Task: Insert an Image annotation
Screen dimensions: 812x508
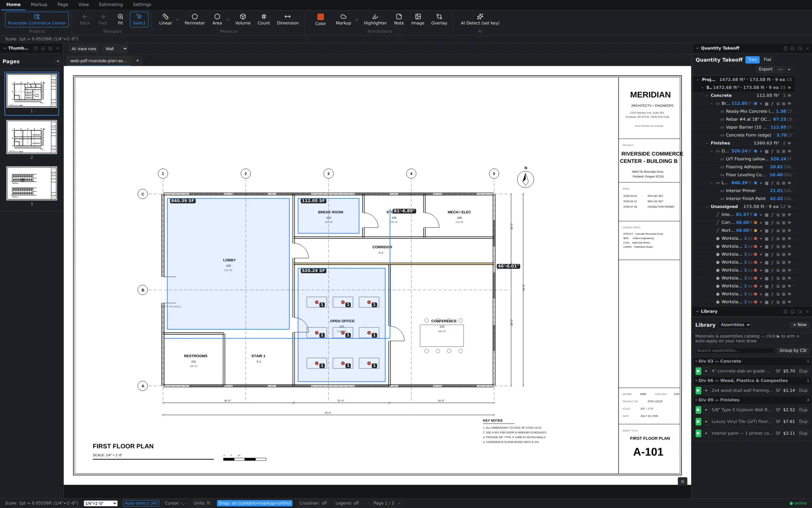Action: pos(418,19)
